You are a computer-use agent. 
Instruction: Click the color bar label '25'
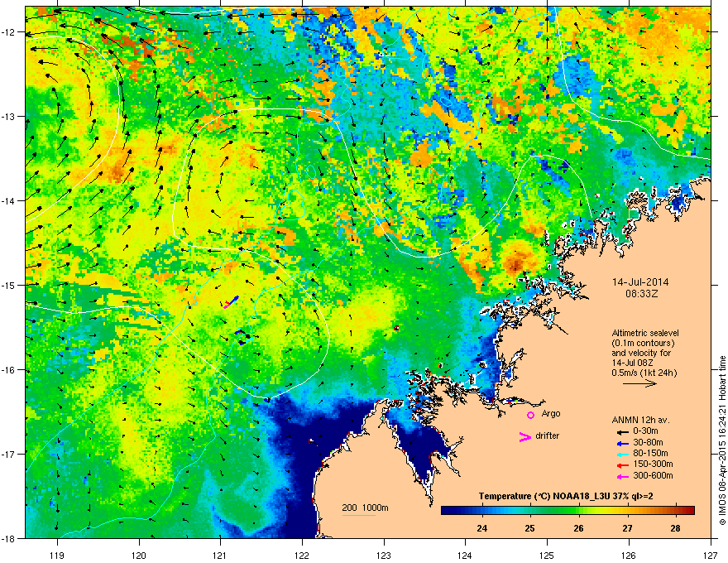(x=529, y=528)
